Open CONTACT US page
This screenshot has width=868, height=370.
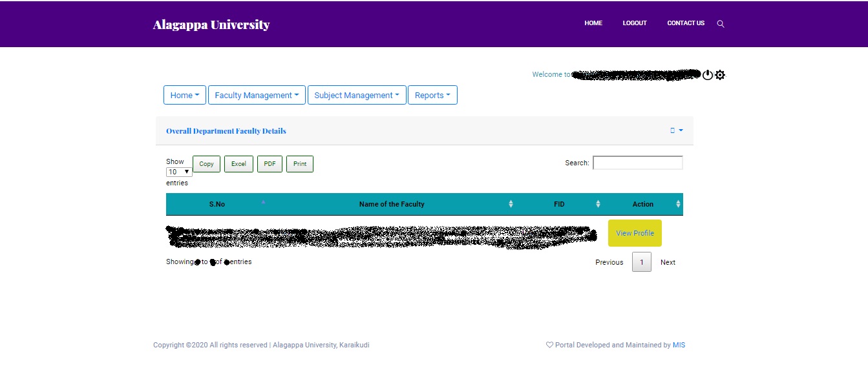686,23
